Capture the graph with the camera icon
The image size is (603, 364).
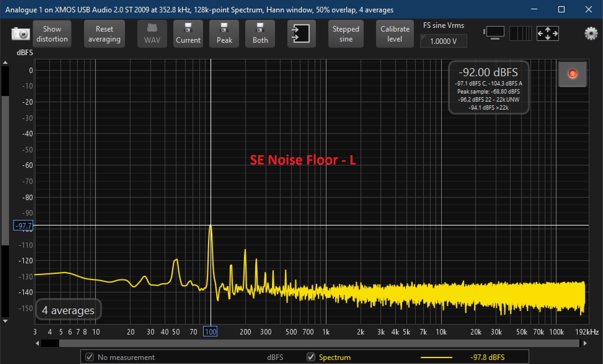[x=20, y=34]
